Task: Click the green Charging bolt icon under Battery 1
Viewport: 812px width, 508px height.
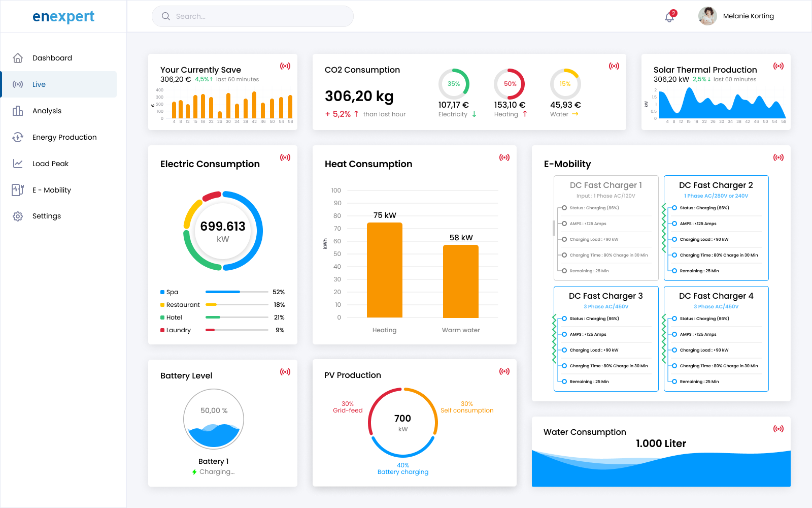Action: click(x=194, y=472)
